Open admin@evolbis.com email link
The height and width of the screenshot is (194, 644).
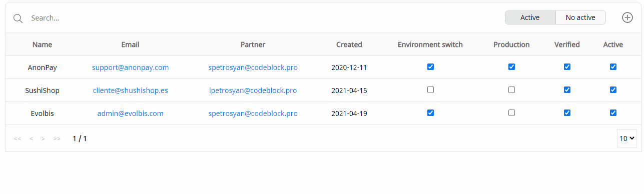(x=130, y=113)
